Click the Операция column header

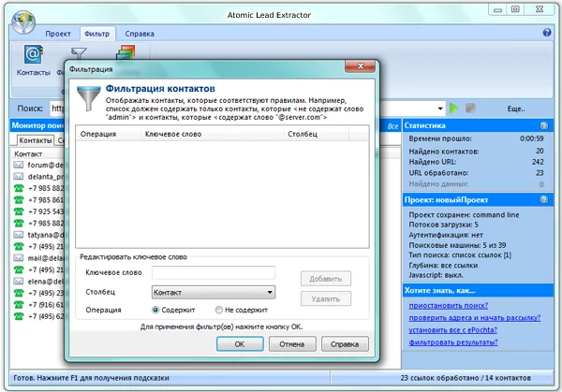click(x=109, y=134)
